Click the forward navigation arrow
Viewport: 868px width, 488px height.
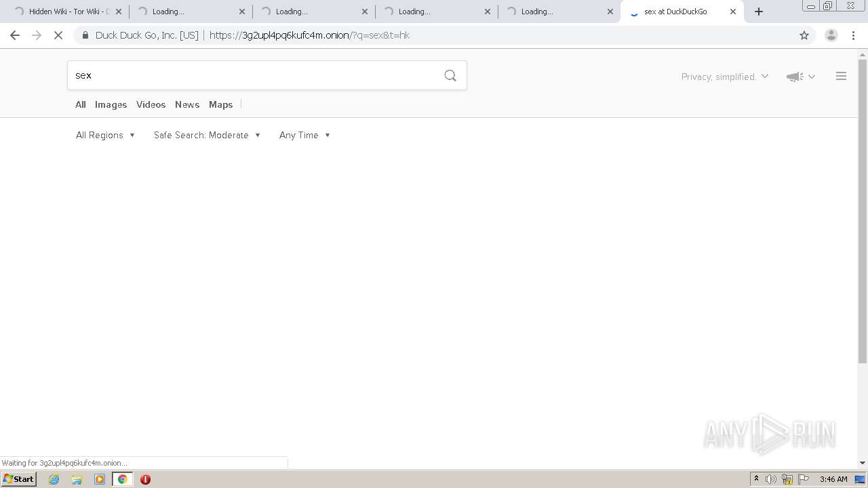coord(37,35)
